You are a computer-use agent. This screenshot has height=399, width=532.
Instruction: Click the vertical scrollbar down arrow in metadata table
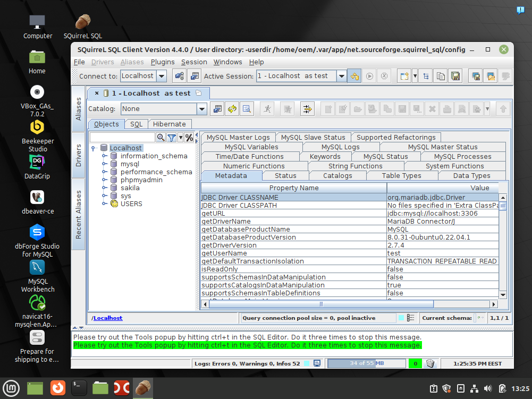click(503, 295)
